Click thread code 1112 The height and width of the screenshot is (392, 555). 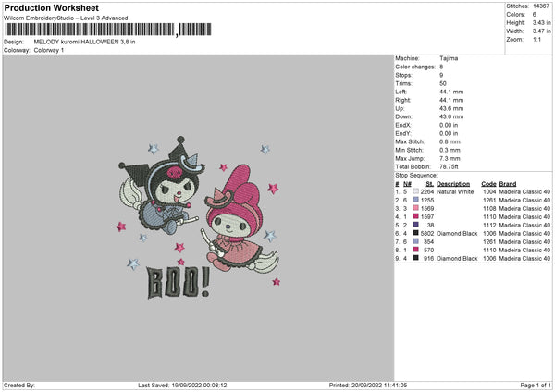click(489, 225)
